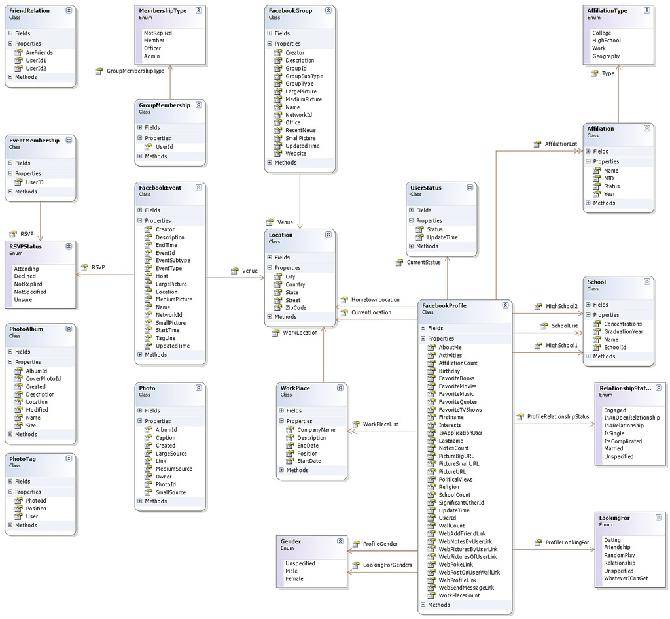The height and width of the screenshot is (619, 670).
Task: Click the icon beside the ProfileRelationshipStatus association label
Action: click(x=520, y=417)
